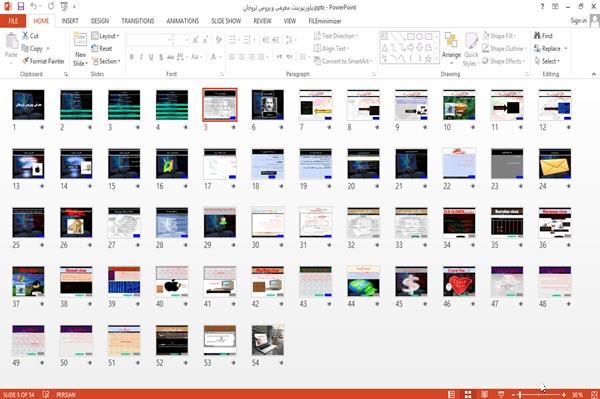
Task: Click the Cut scissors icon
Action: click(x=26, y=36)
